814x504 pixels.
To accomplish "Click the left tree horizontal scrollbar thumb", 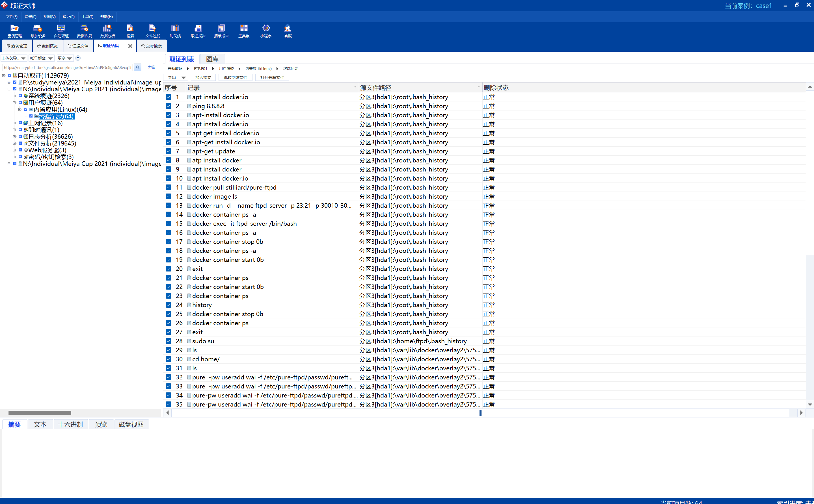I will (x=40, y=413).
